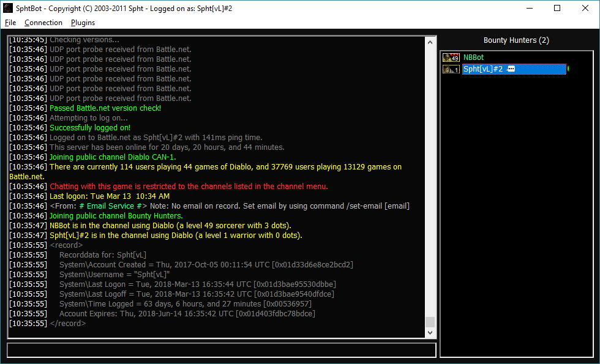
Task: Click the green ping bar next to Spht[vL]#2
Action: pos(568,69)
